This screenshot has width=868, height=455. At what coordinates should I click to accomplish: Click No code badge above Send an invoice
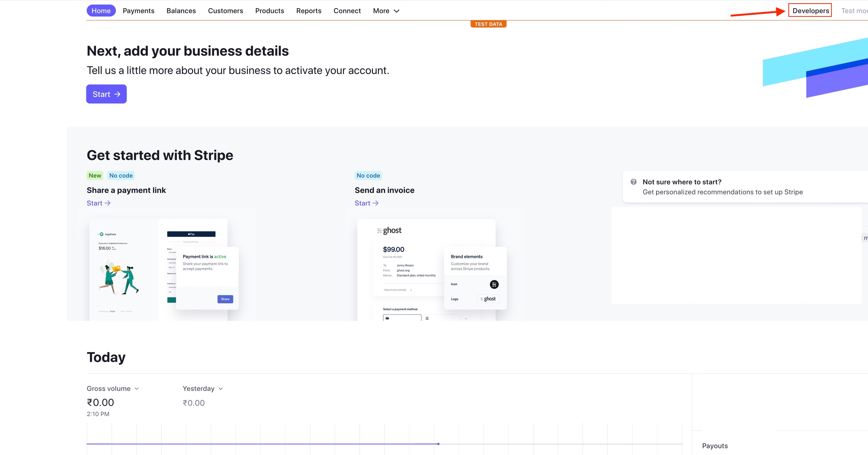point(368,175)
